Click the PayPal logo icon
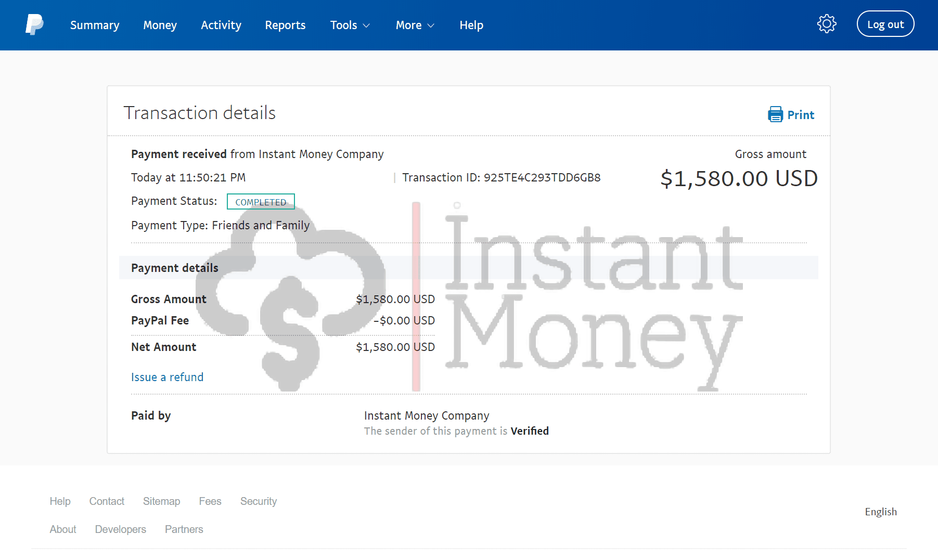Screen dimensions: 938x560 point(34,24)
